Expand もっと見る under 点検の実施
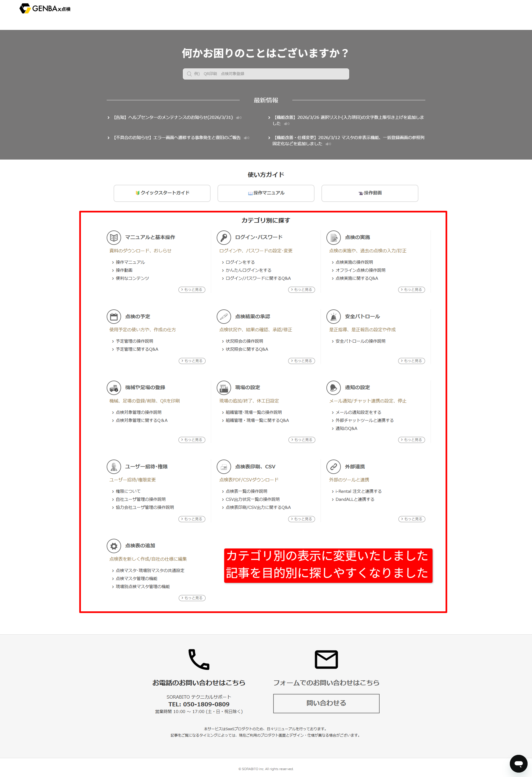The height and width of the screenshot is (777, 532). pyautogui.click(x=411, y=289)
